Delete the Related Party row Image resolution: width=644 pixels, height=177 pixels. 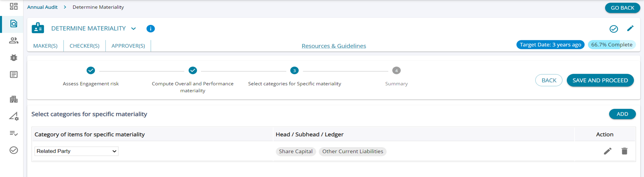(624, 151)
